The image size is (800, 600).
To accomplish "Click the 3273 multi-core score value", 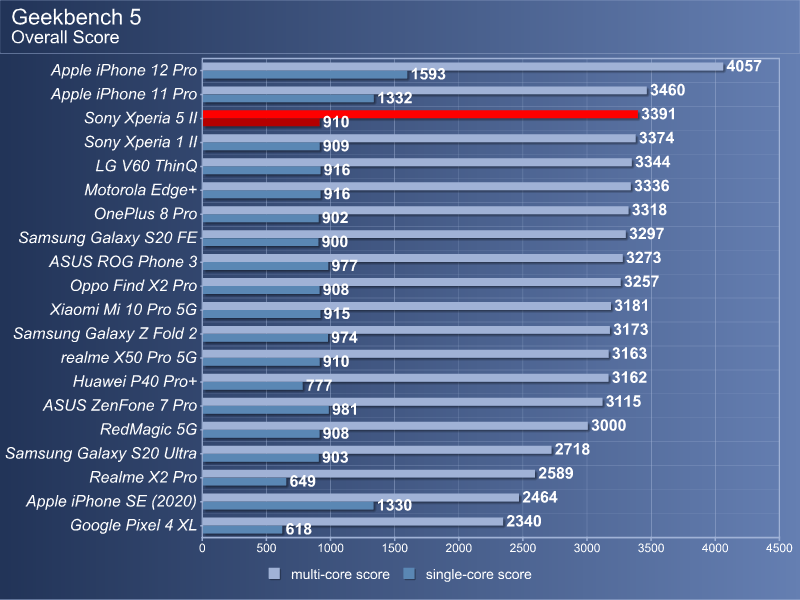I will click(643, 258).
